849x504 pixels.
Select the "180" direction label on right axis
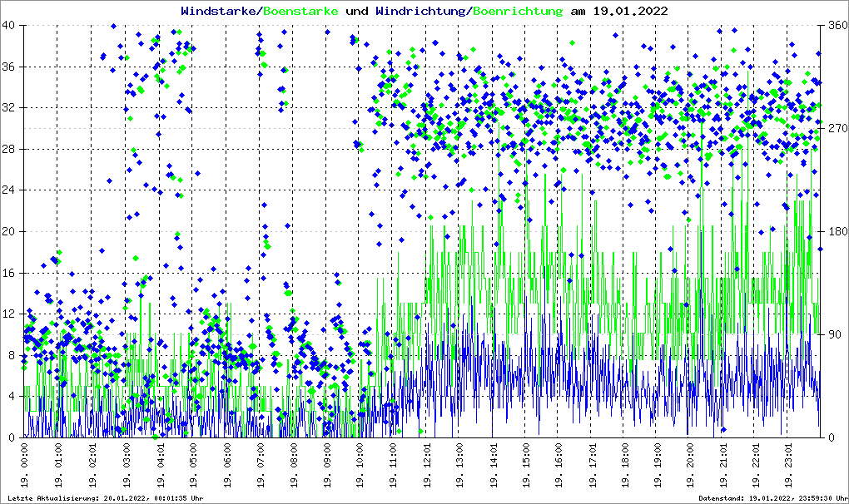[837, 232]
